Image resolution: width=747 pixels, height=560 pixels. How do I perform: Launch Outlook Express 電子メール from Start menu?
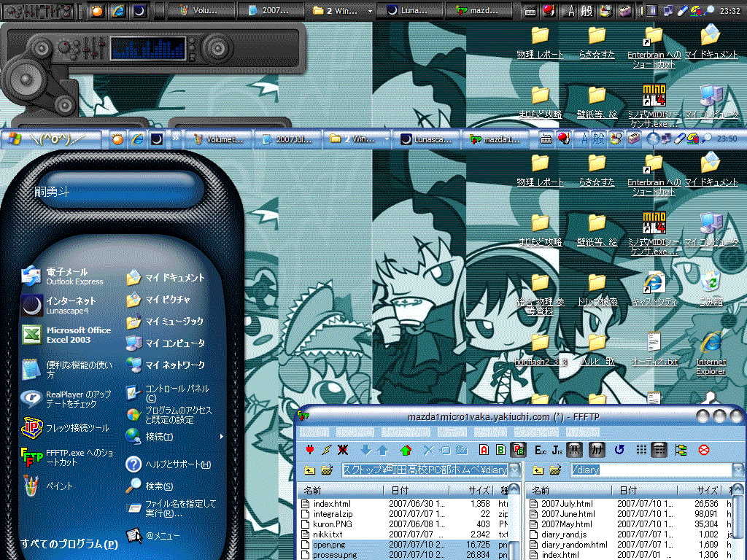(63, 276)
